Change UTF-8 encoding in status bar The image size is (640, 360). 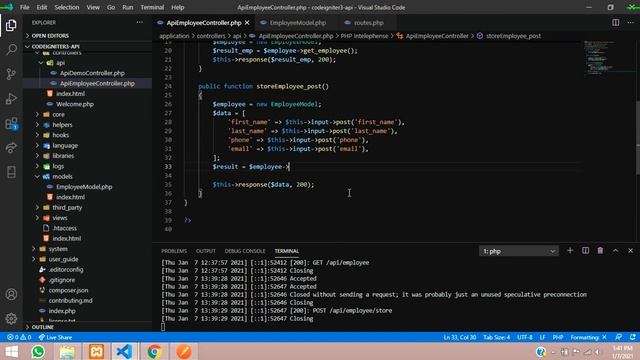tap(524, 338)
